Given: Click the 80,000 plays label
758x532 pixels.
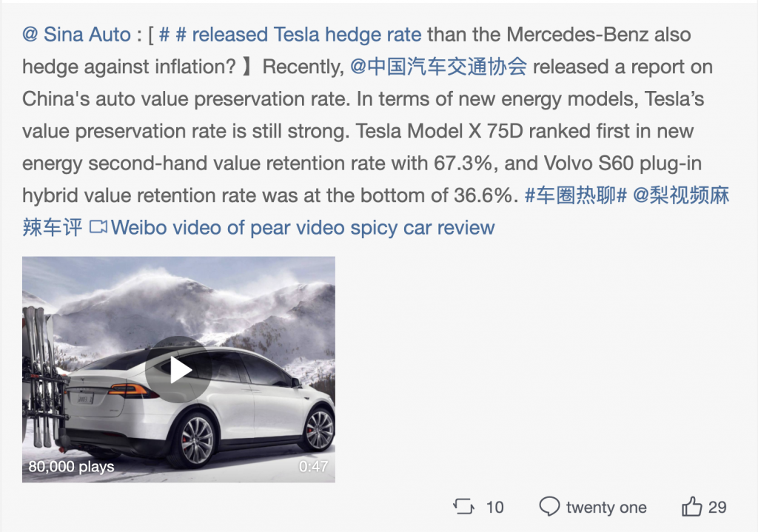Looking at the screenshot, I should pos(72,467).
